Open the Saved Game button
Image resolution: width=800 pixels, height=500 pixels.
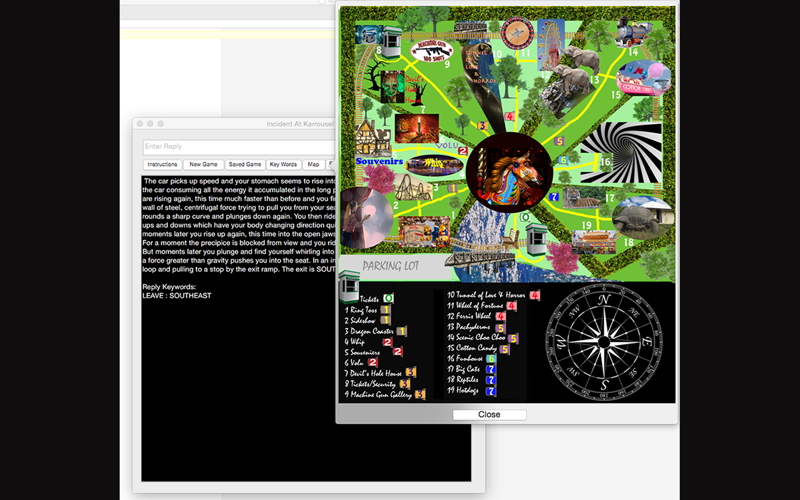coord(245,164)
